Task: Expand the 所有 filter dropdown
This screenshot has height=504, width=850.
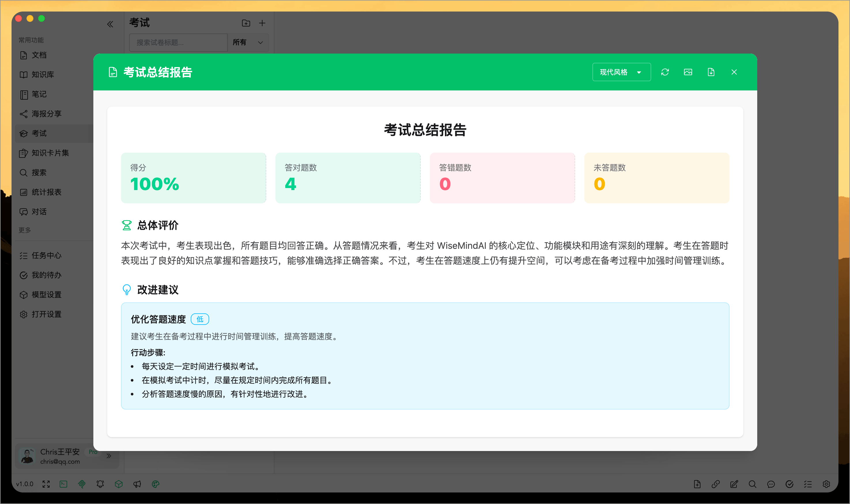Action: click(248, 42)
